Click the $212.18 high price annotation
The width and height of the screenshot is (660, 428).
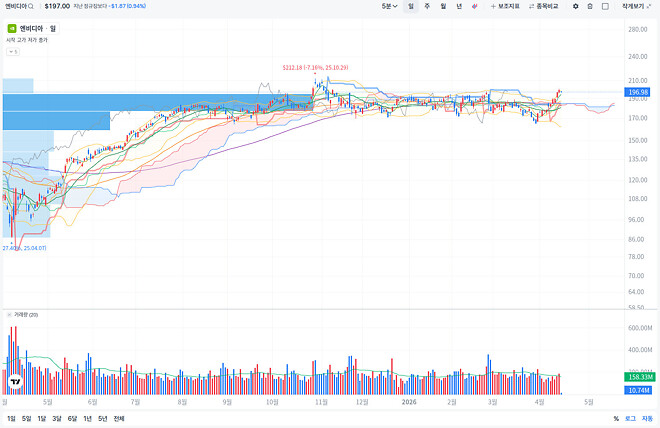pyautogui.click(x=315, y=67)
